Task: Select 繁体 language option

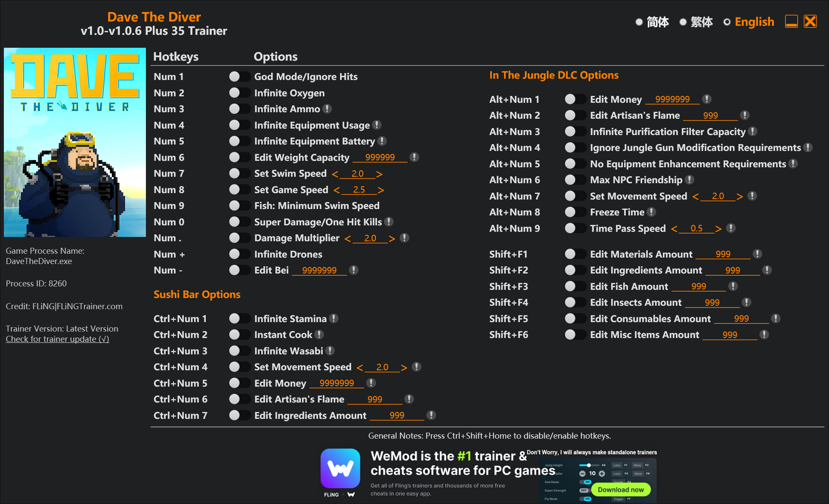Action: (696, 22)
